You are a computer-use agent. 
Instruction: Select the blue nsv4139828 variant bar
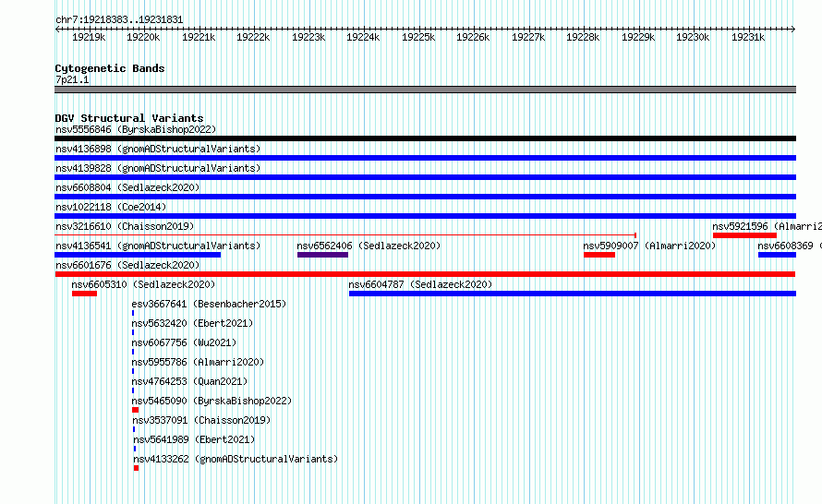[425, 177]
